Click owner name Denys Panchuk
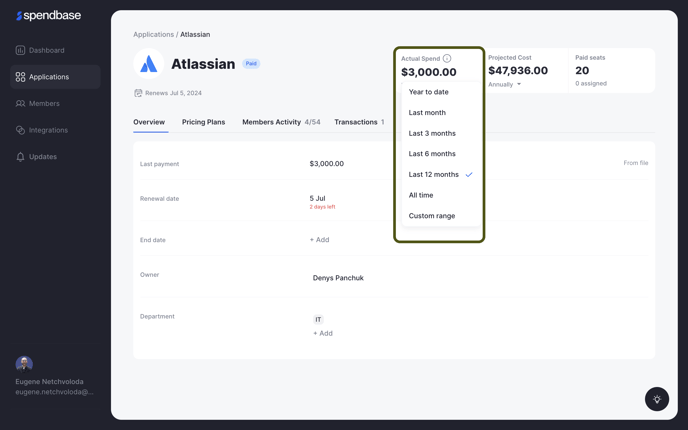The image size is (688, 430). click(x=338, y=278)
